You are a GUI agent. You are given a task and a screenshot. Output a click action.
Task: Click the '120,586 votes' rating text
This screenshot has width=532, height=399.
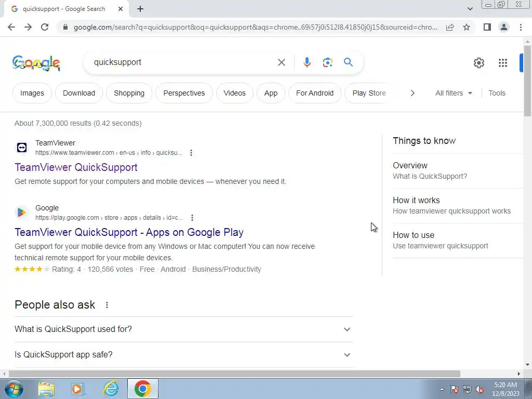[x=110, y=270]
